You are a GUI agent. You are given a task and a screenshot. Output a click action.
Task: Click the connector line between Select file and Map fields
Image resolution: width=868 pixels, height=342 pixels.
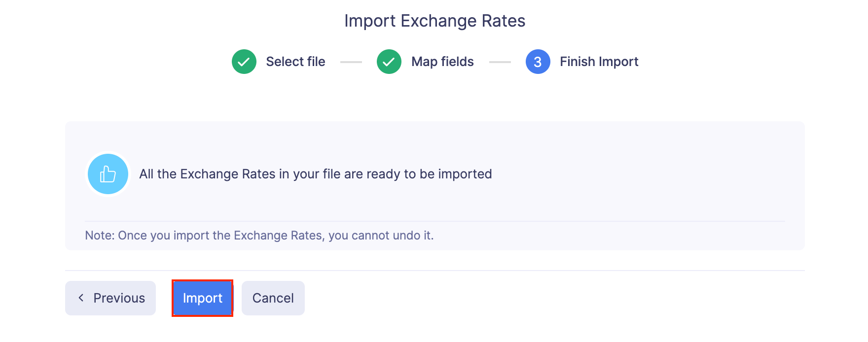point(351,62)
